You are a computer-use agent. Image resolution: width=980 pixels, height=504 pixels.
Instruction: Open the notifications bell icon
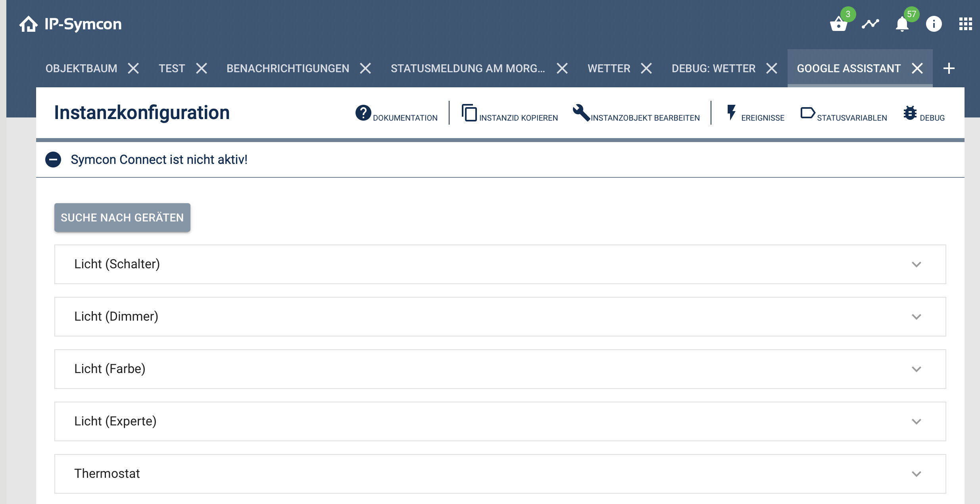(902, 24)
